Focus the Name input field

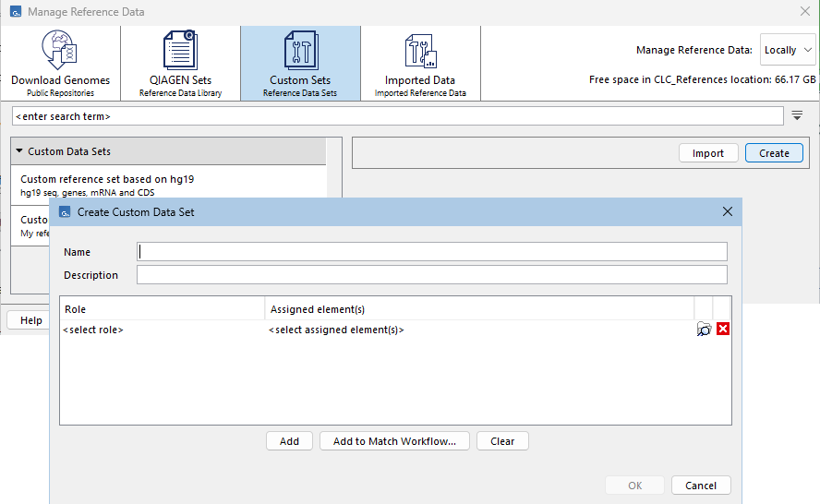point(432,252)
